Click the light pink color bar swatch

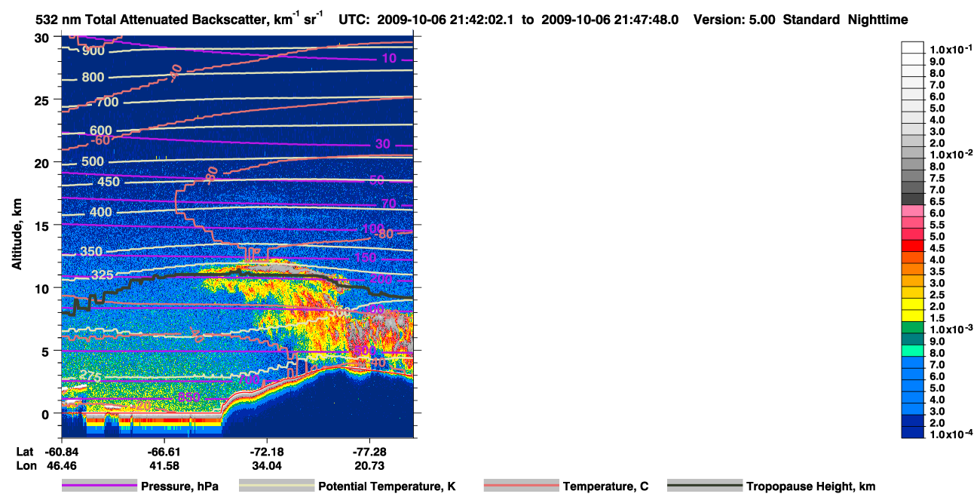tap(912, 212)
